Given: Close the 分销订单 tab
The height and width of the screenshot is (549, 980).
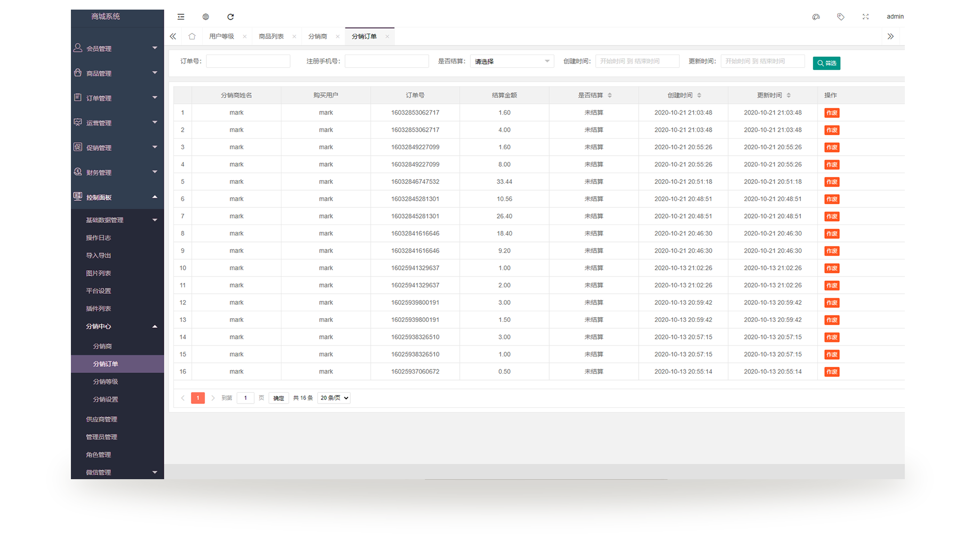Looking at the screenshot, I should [x=387, y=36].
